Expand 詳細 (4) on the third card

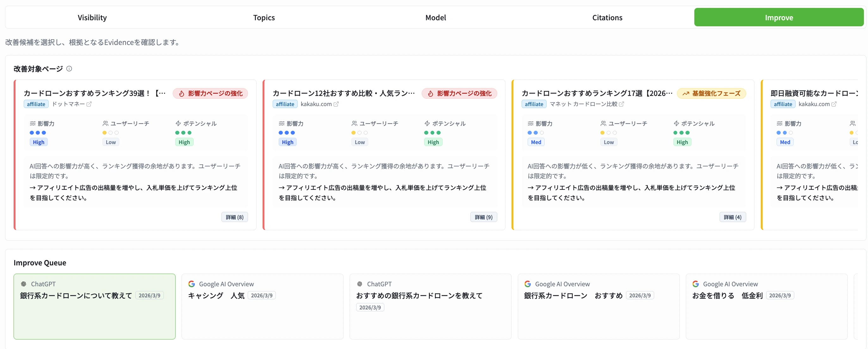tap(733, 217)
